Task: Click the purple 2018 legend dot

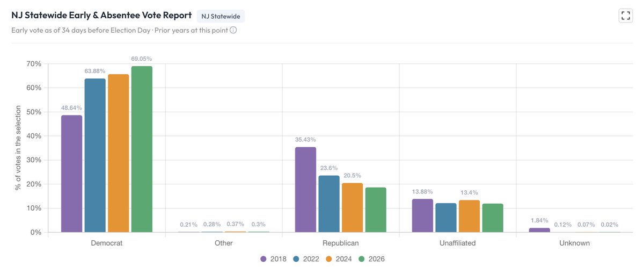Action: (x=264, y=259)
